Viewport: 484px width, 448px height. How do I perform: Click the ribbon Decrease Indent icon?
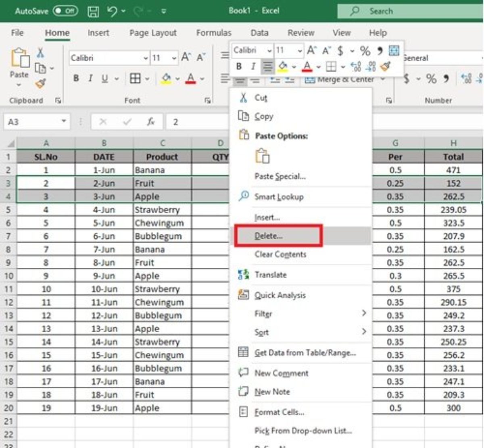275,80
